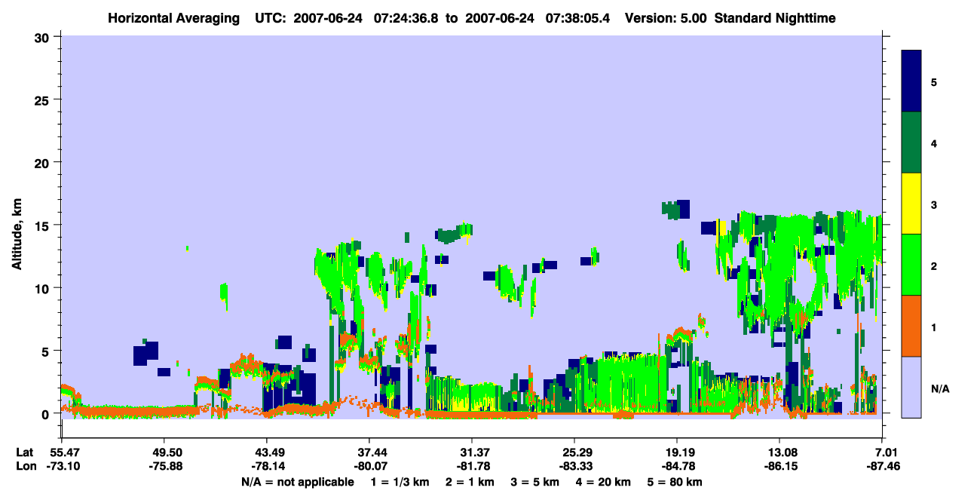Image resolution: width=980 pixels, height=503 pixels.
Task: Click the '4' label beside the colorbar
Action: pyautogui.click(x=934, y=143)
